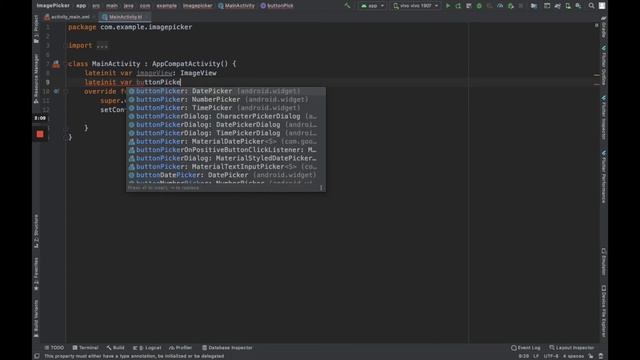The height and width of the screenshot is (360, 640).
Task: Click the status bar tool window toggle icon
Action: pos(37,356)
